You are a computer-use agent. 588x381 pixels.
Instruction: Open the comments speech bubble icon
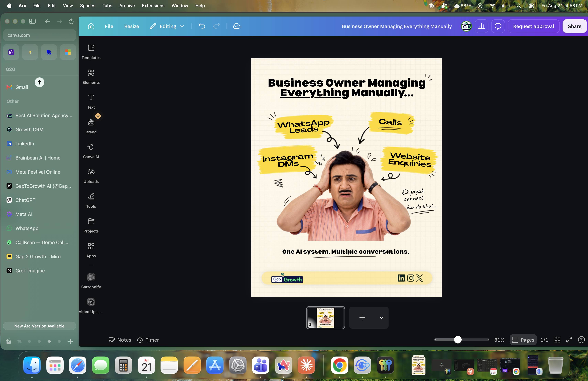tap(498, 26)
